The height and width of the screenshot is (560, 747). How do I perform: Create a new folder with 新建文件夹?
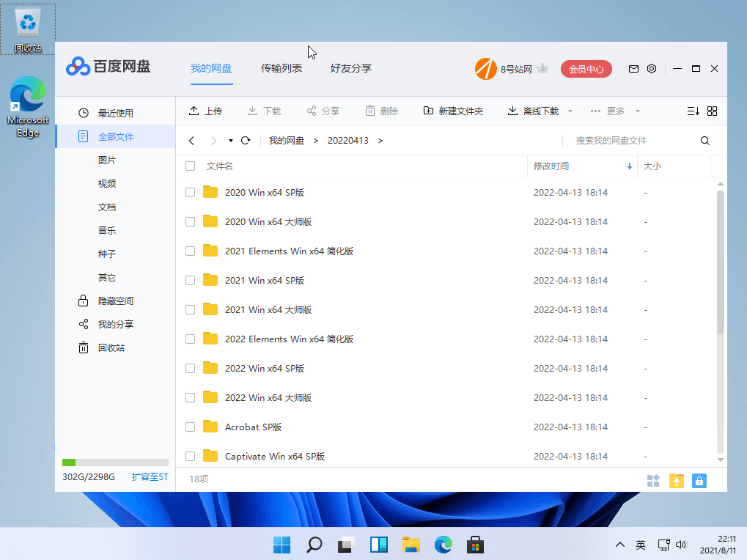pyautogui.click(x=453, y=111)
